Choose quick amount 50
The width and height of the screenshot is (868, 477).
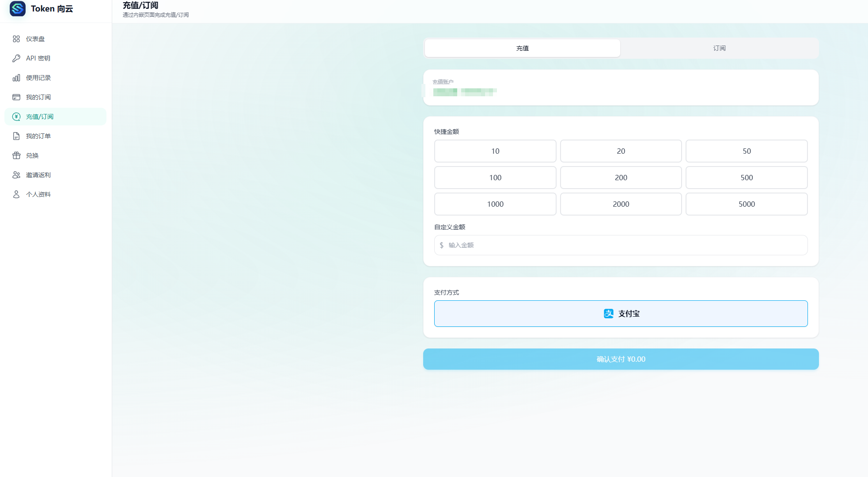(x=747, y=151)
